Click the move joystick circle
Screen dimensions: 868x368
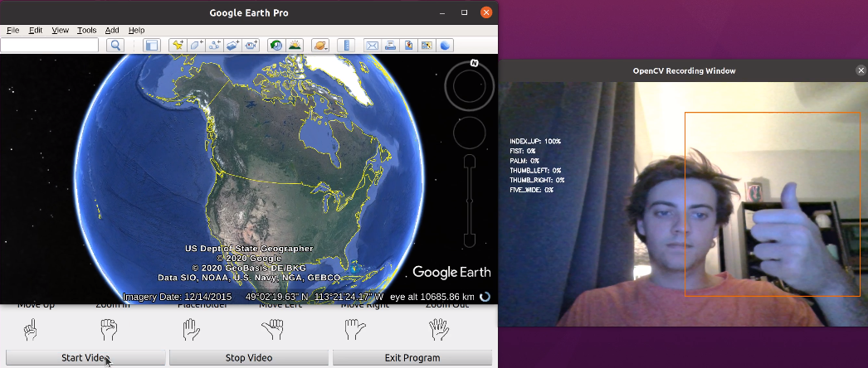click(470, 133)
